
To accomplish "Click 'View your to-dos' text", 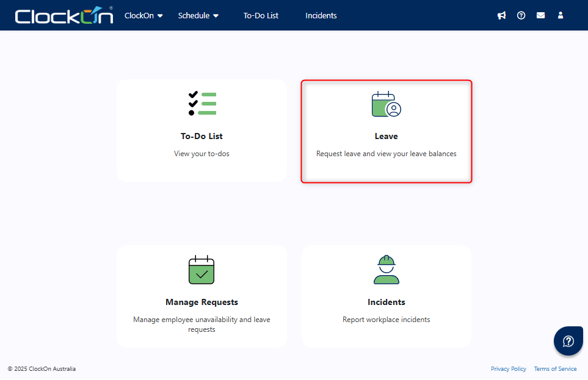I will [x=201, y=154].
